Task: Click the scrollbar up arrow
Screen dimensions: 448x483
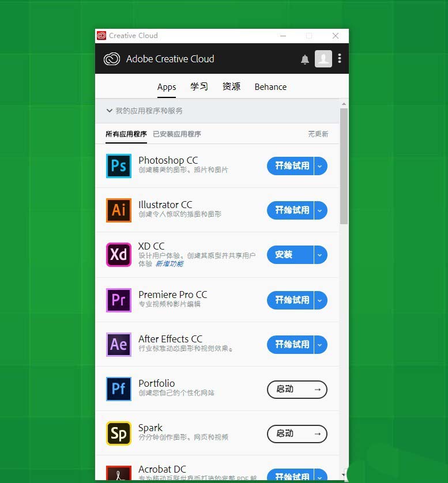Action: pyautogui.click(x=344, y=104)
